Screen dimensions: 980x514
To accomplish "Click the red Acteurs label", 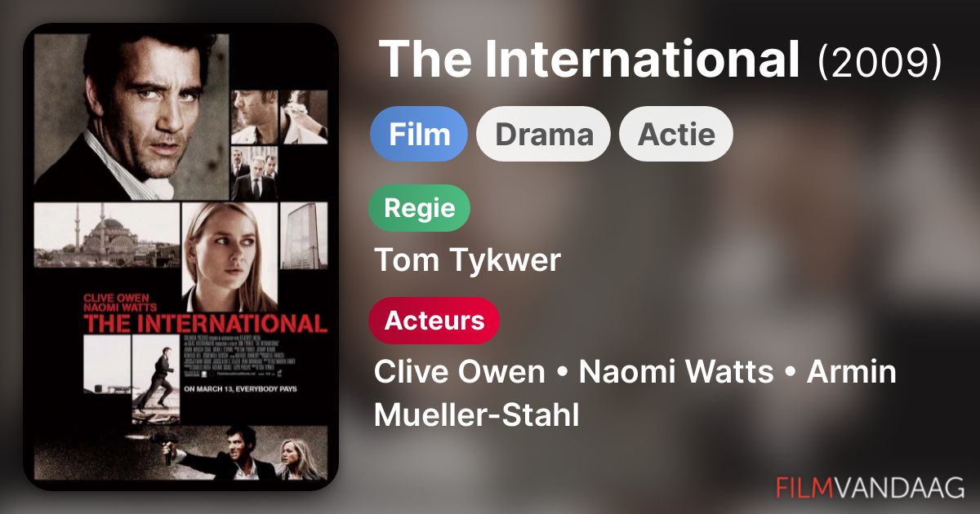I will (434, 321).
